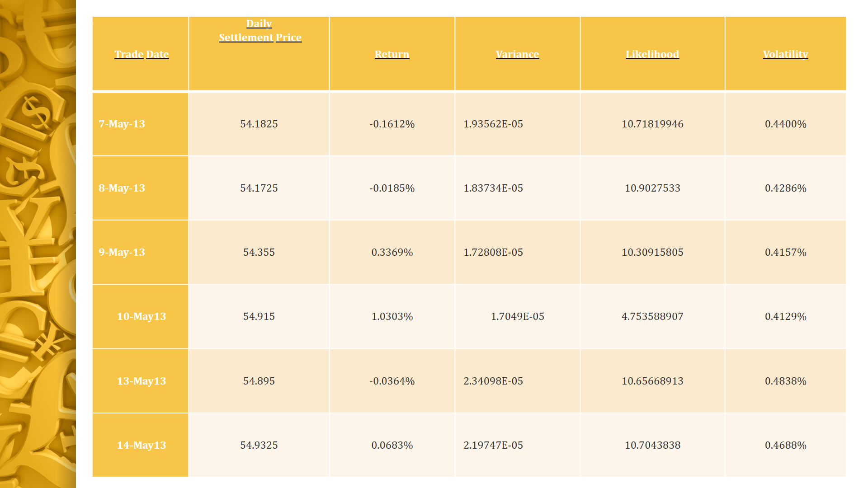Select the 13-May13 date cell

coord(141,381)
